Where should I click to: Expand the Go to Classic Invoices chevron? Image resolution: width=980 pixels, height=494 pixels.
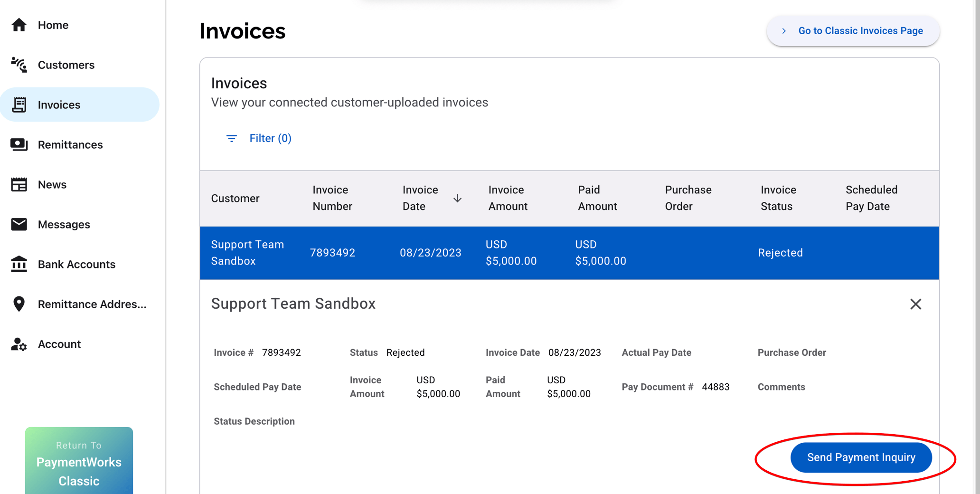click(x=784, y=30)
